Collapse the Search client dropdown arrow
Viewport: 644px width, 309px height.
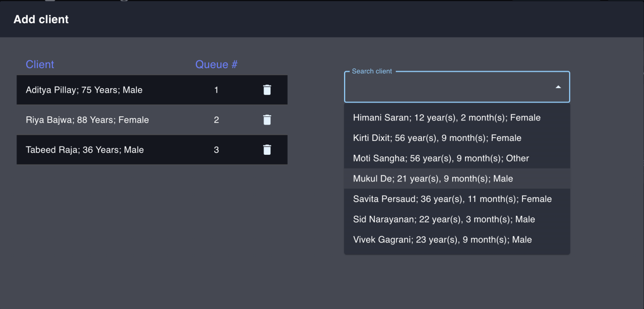point(558,87)
